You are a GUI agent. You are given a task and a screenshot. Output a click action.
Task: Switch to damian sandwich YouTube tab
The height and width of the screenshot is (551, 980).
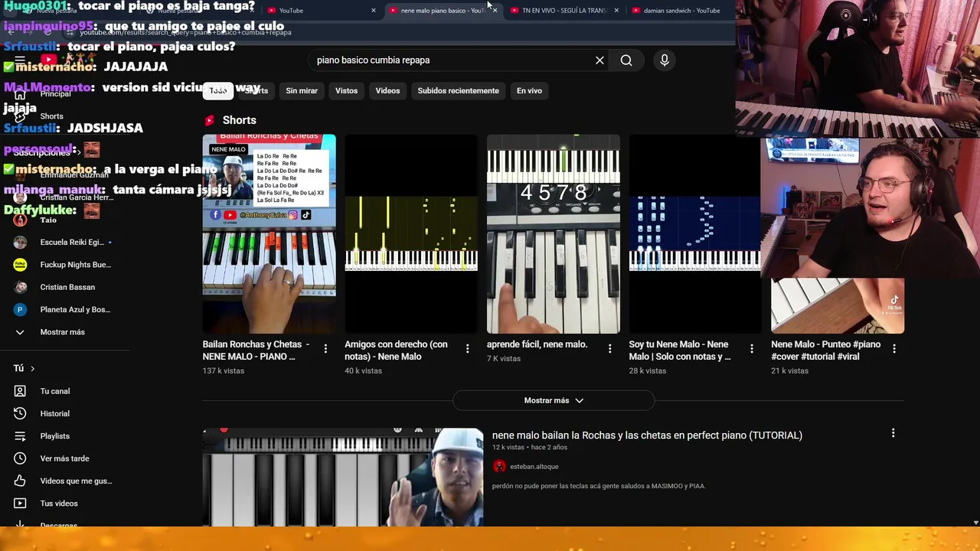click(681, 11)
